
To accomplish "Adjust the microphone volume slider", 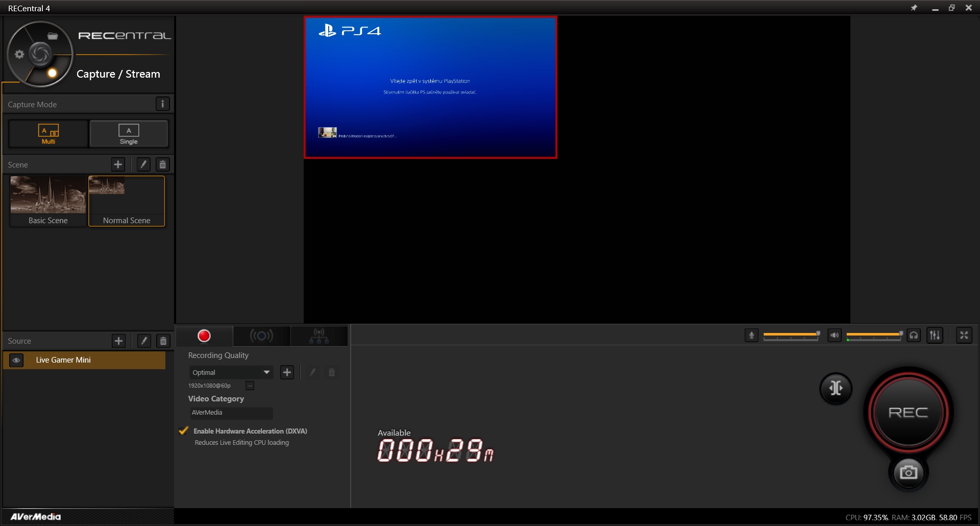I will tap(791, 335).
